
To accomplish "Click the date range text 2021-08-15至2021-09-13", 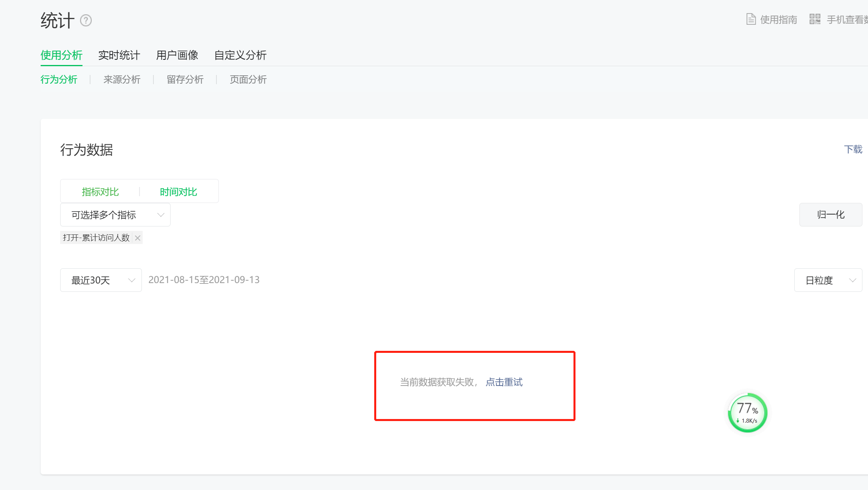I will (204, 280).
